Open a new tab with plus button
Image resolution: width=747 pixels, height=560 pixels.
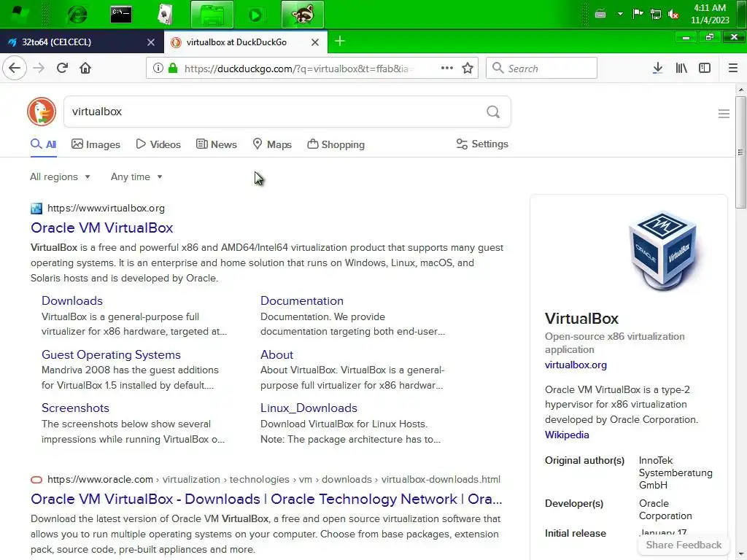[340, 42]
